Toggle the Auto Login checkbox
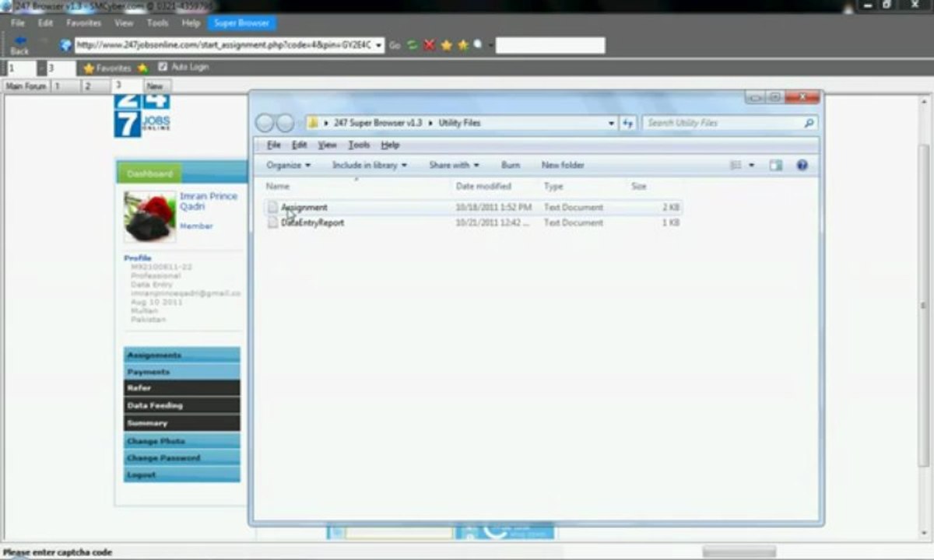This screenshot has width=934, height=560. coord(163,67)
